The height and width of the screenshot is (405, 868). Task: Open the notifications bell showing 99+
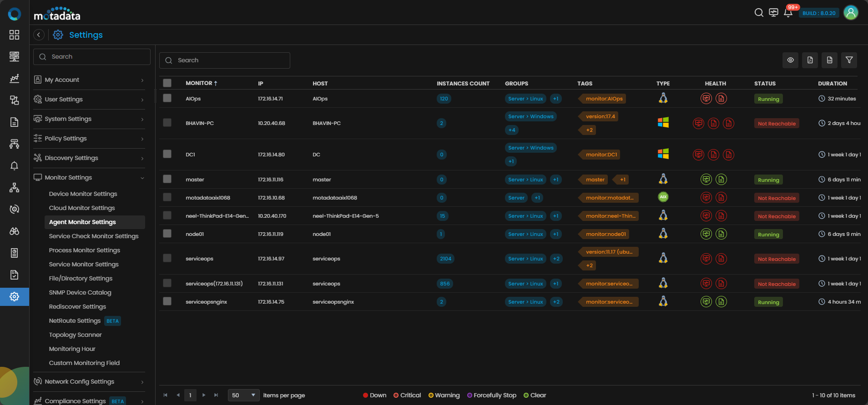click(788, 13)
